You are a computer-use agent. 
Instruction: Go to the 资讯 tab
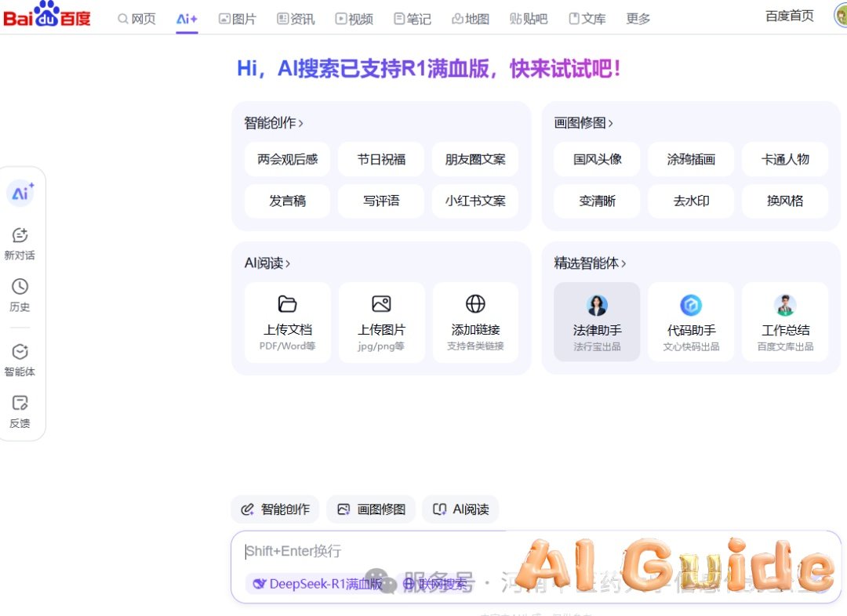(x=296, y=19)
